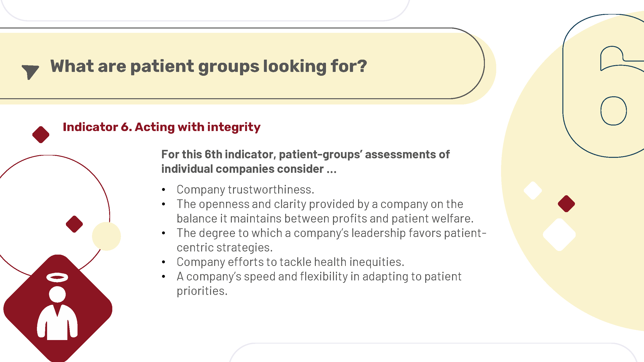Click the small white diamond on the right

(x=533, y=191)
